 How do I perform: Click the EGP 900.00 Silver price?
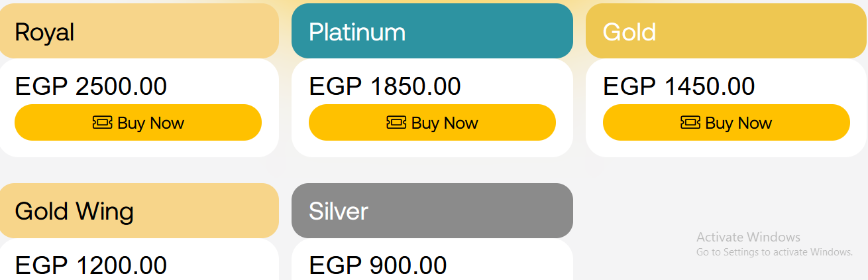click(x=378, y=265)
